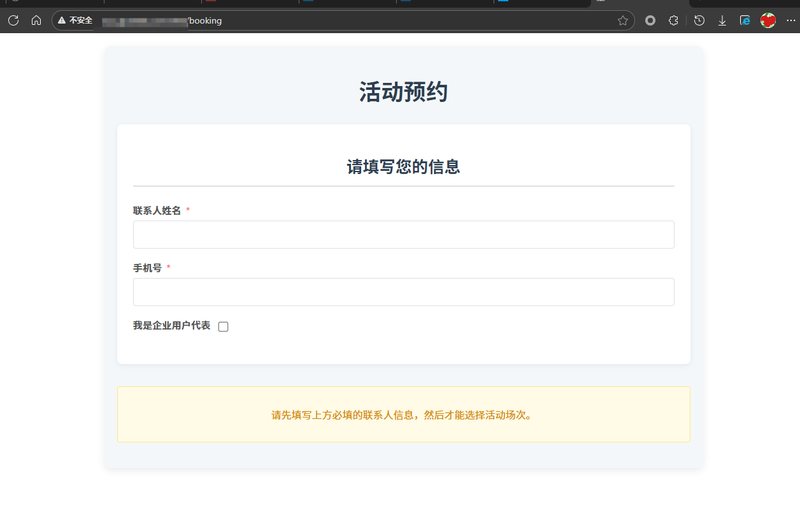Open the downloads icon
The image size is (800, 510).
(x=722, y=20)
